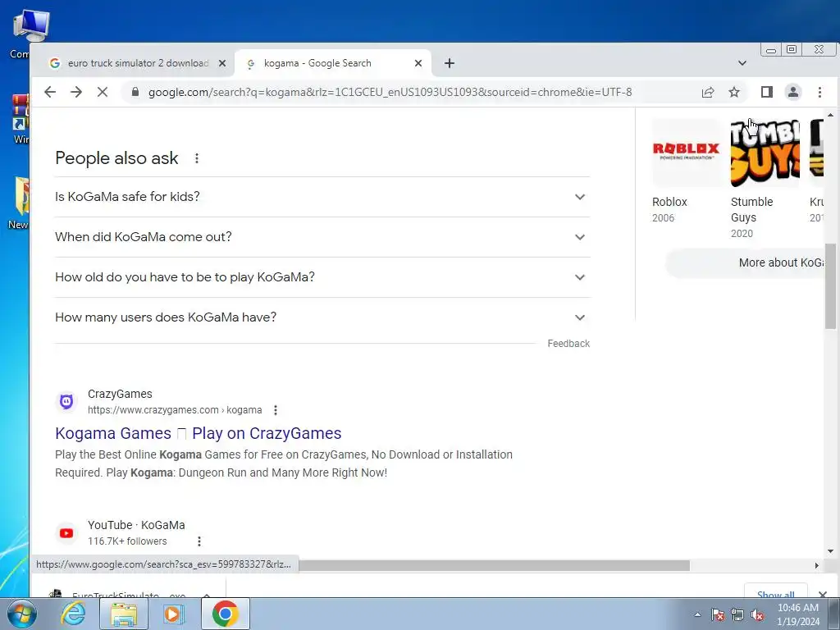Click the address bar URL field
Image resolution: width=840 pixels, height=630 pixels.
[390, 92]
